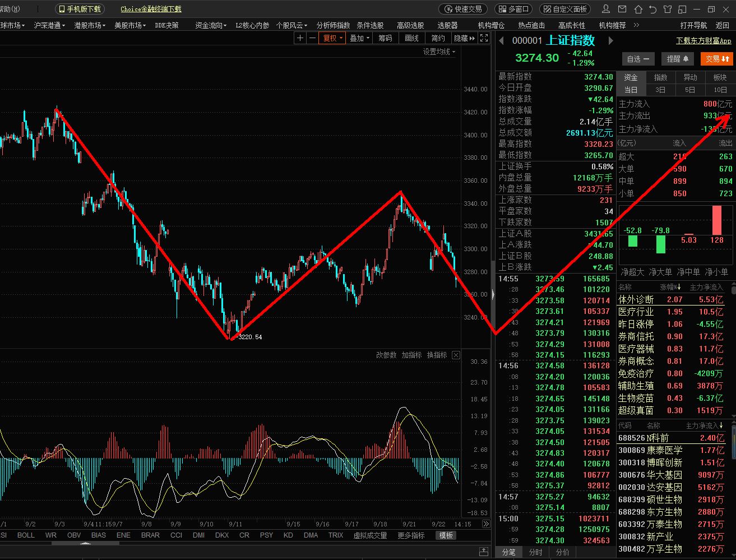
Task: Click 加指标 add indicator
Action: pos(411,355)
